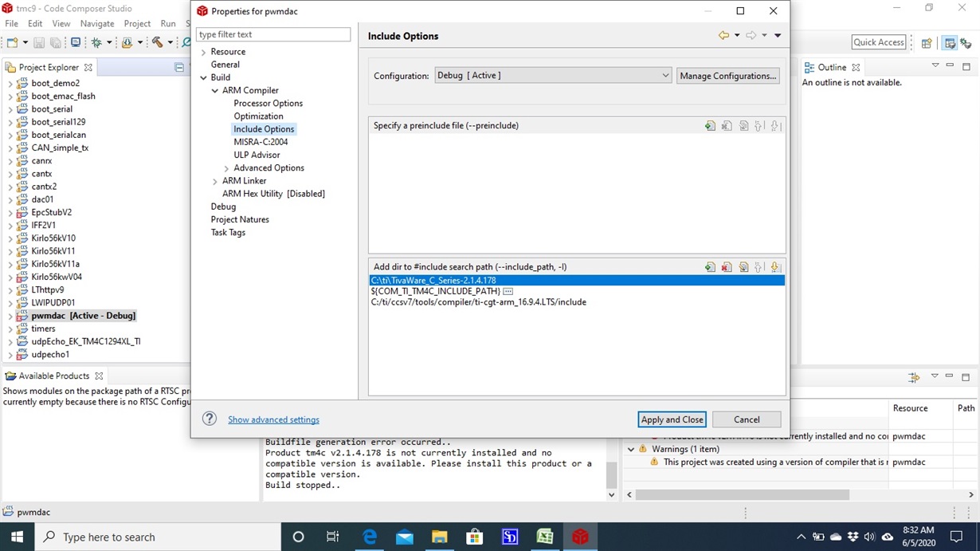This screenshot has width=980, height=551.
Task: Click the Save All icon in the toolbar
Action: click(56, 42)
